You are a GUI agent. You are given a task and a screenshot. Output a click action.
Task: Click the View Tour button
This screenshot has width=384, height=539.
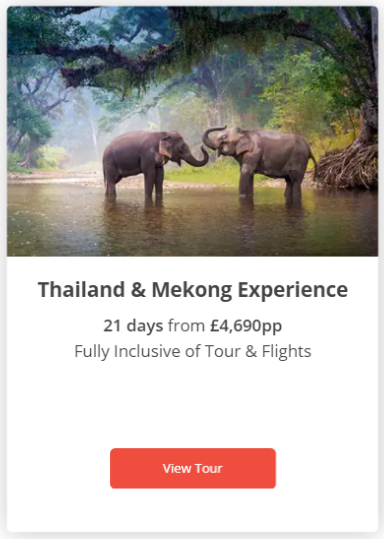193,468
